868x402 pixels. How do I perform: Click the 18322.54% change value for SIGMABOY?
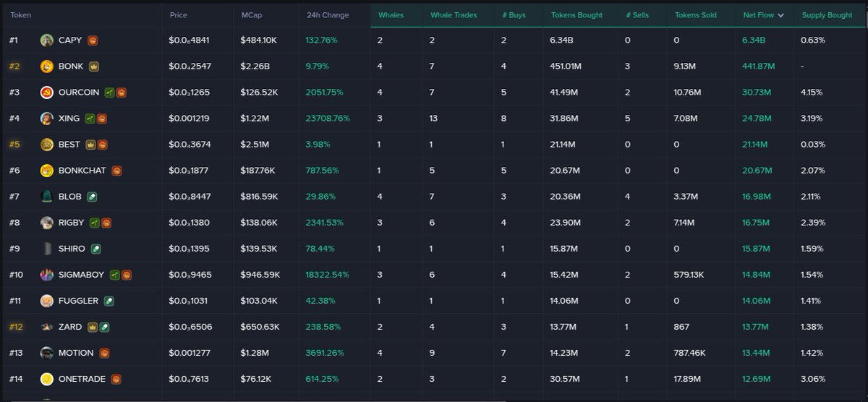coord(328,275)
